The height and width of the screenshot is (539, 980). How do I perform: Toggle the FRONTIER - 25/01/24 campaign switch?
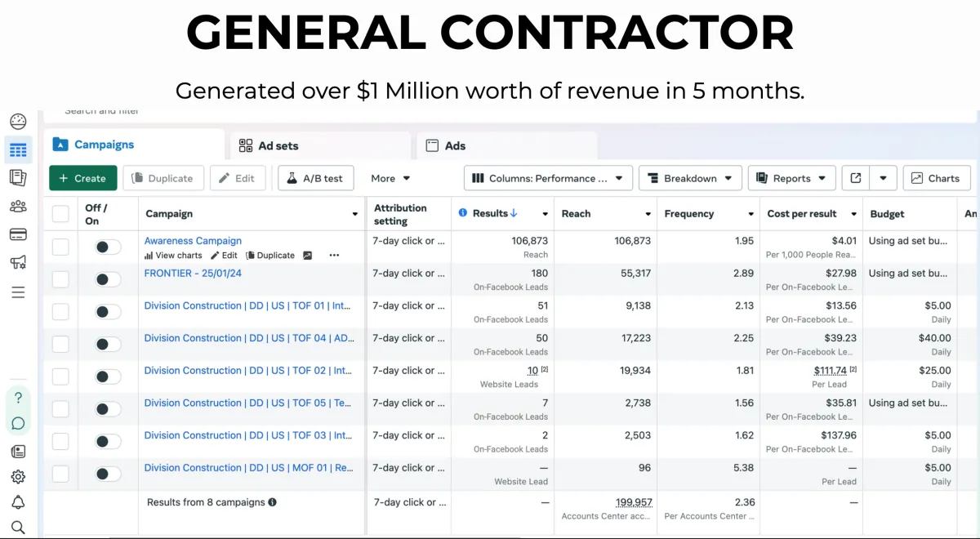coord(108,279)
